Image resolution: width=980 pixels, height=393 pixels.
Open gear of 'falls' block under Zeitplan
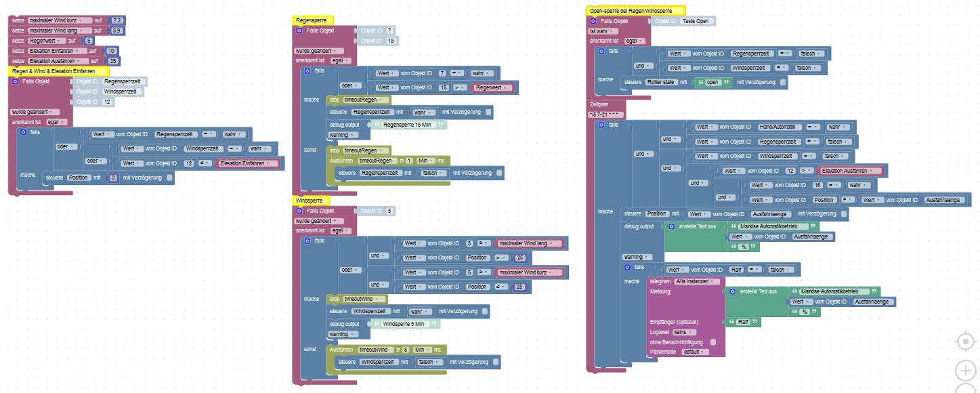point(601,125)
